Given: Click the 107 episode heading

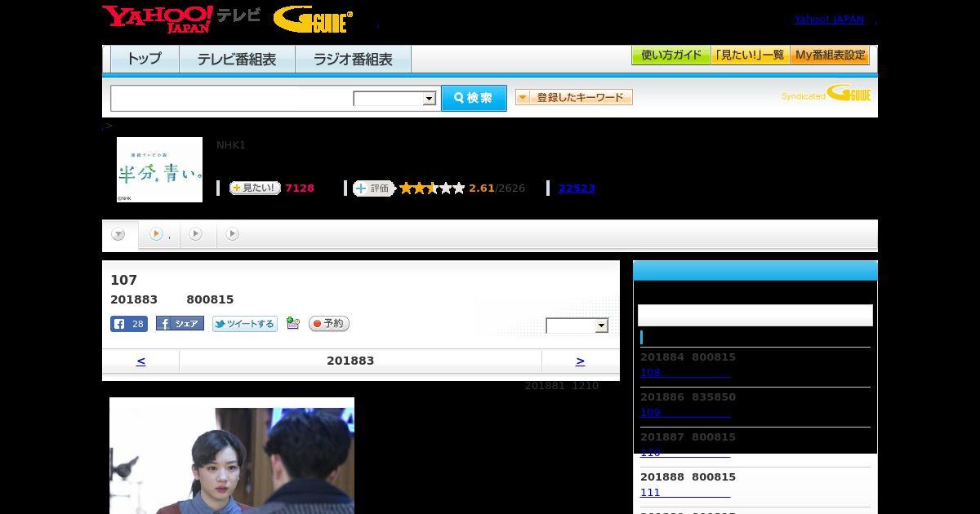Looking at the screenshot, I should point(123,280).
